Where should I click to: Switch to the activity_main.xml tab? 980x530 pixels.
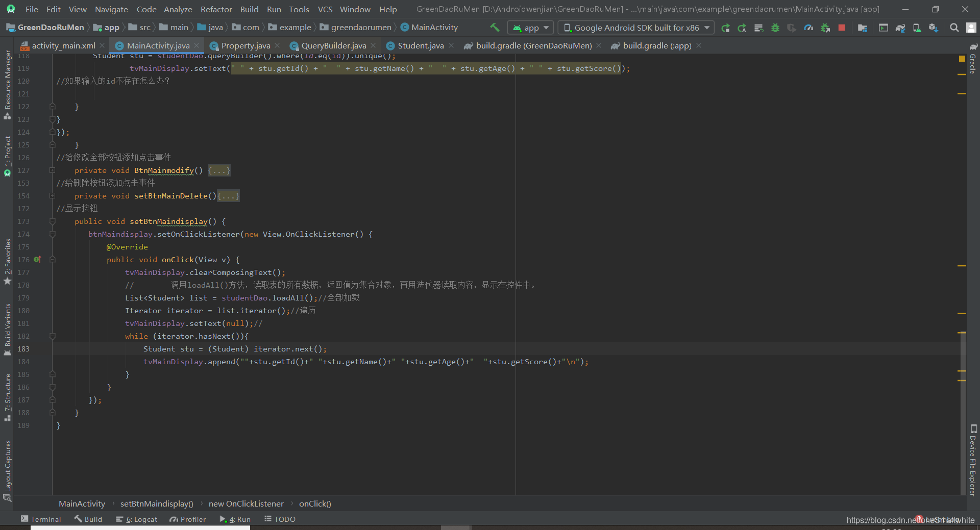click(63, 46)
